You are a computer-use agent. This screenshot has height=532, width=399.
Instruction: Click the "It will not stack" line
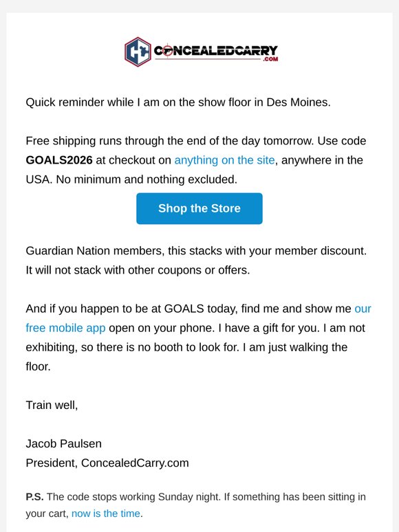(138, 270)
